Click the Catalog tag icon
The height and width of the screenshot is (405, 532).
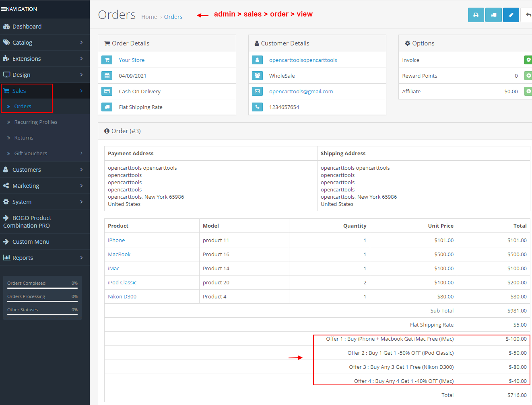point(6,43)
